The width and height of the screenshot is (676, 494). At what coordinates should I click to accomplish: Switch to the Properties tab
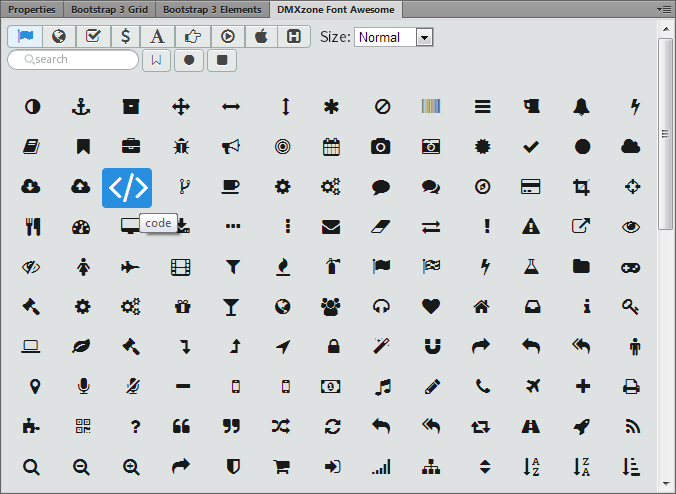(x=32, y=9)
